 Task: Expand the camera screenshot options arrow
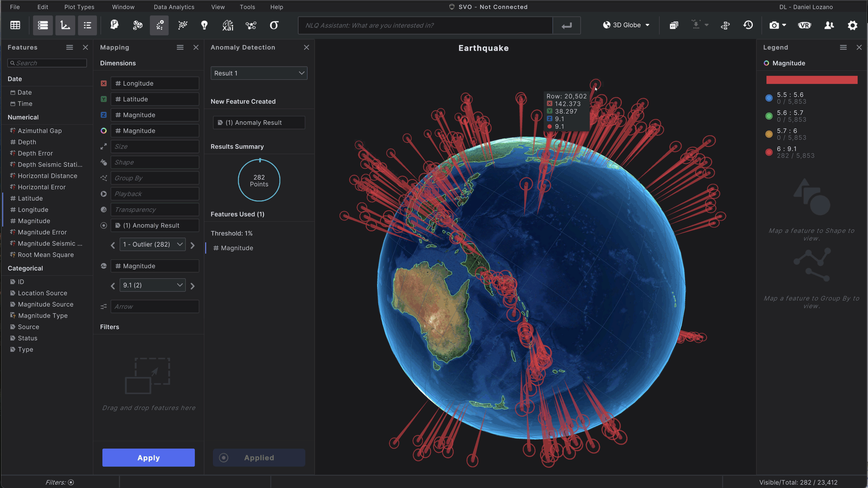(x=784, y=25)
